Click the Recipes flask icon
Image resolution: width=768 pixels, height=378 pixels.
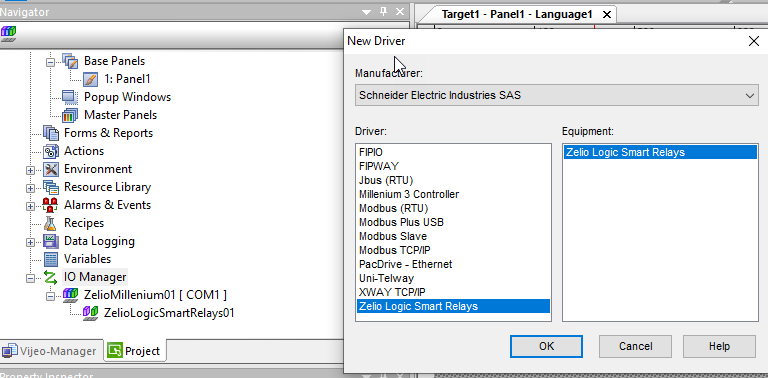(50, 223)
